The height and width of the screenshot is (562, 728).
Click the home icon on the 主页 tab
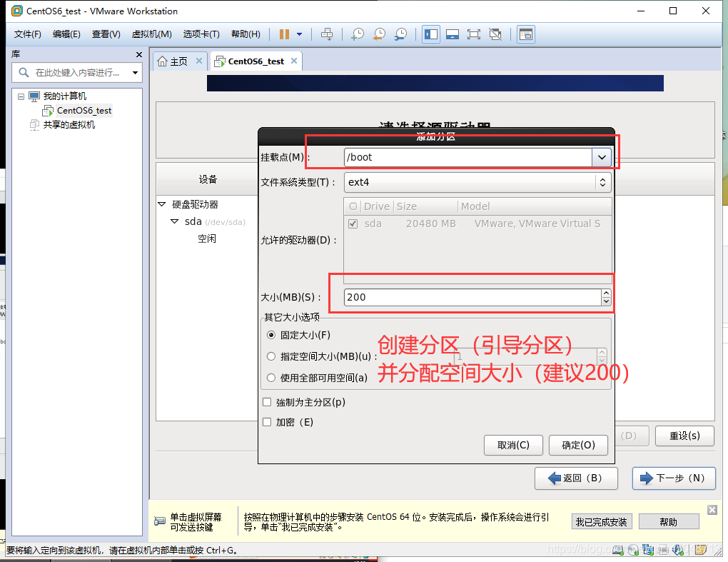(x=162, y=61)
